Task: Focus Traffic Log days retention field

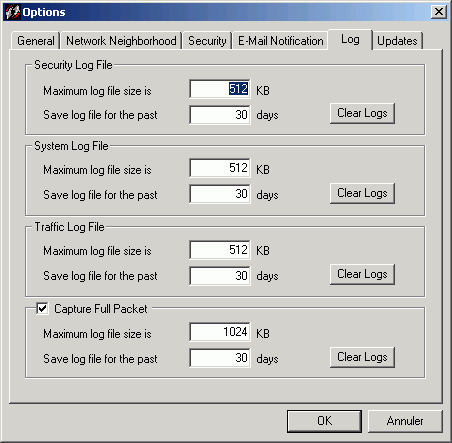Action: [220, 276]
